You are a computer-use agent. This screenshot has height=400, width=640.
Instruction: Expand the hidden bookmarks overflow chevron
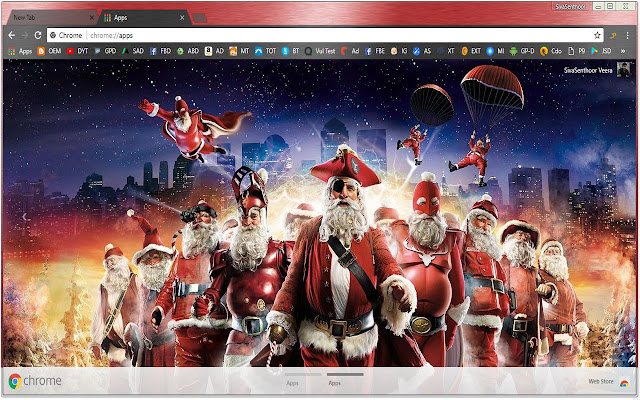click(623, 51)
